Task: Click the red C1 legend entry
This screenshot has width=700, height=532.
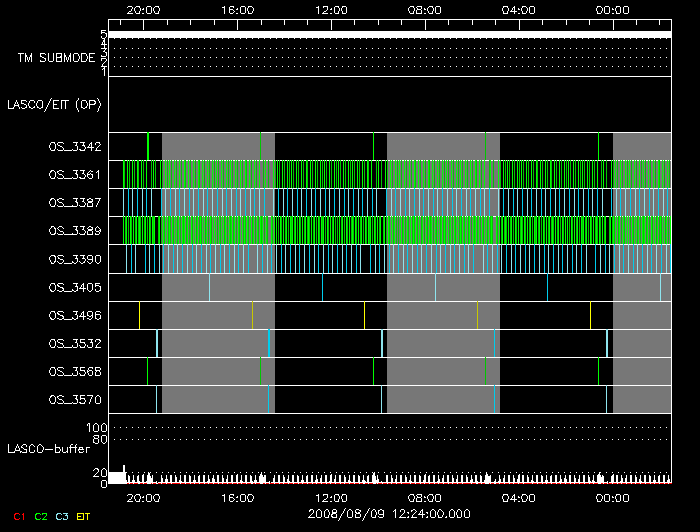Action: [x=19, y=515]
